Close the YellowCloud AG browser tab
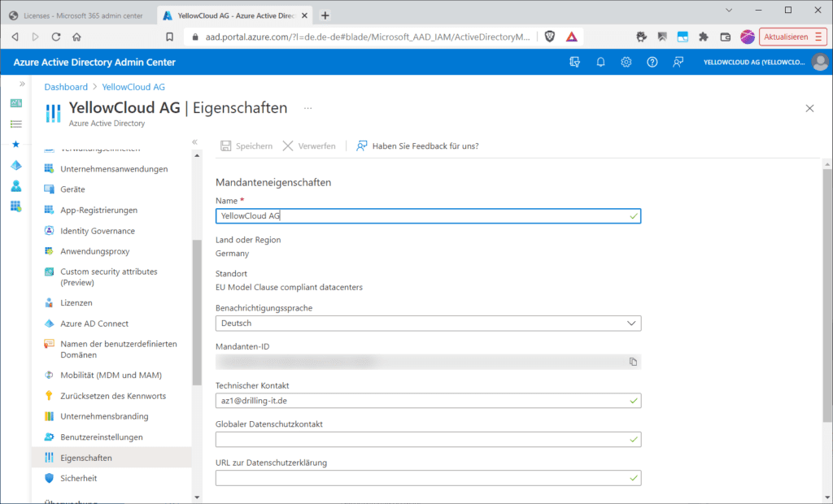Image resolution: width=833 pixels, height=504 pixels. (304, 16)
